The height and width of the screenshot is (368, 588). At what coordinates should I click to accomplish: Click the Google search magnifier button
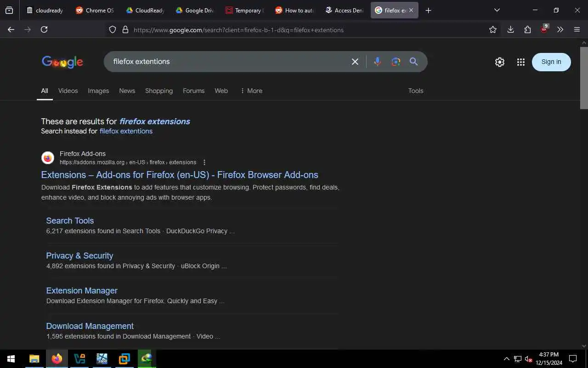pyautogui.click(x=413, y=62)
